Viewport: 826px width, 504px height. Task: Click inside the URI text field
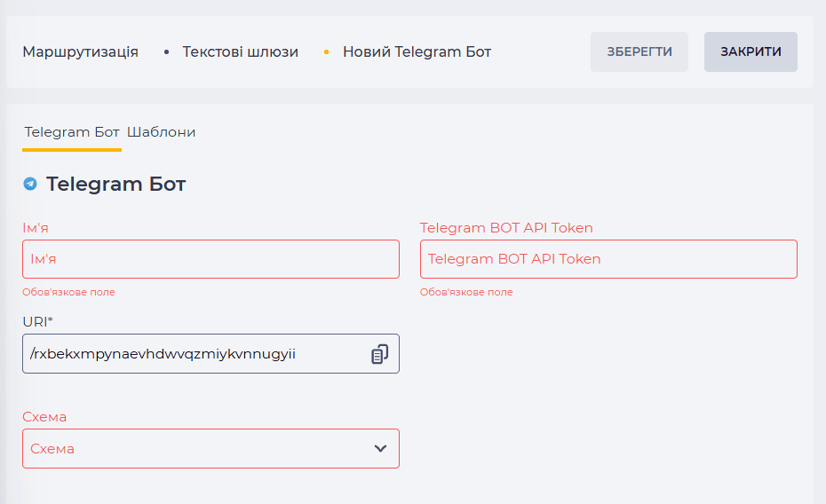210,353
